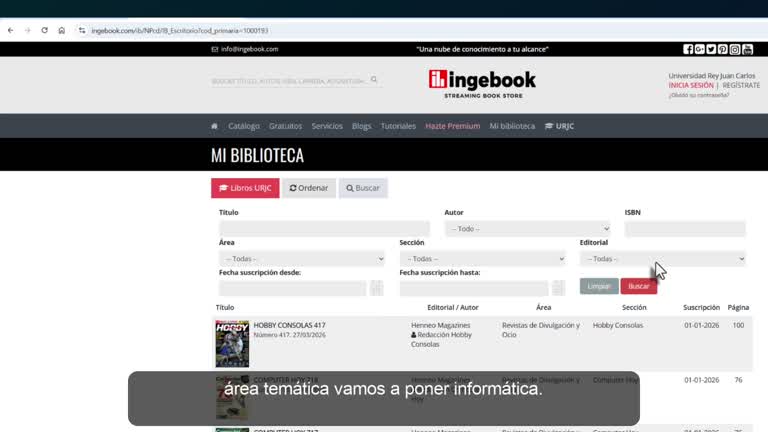This screenshot has height=432, width=768.
Task: Go to the home icon in the nav bar
Action: 215,126
